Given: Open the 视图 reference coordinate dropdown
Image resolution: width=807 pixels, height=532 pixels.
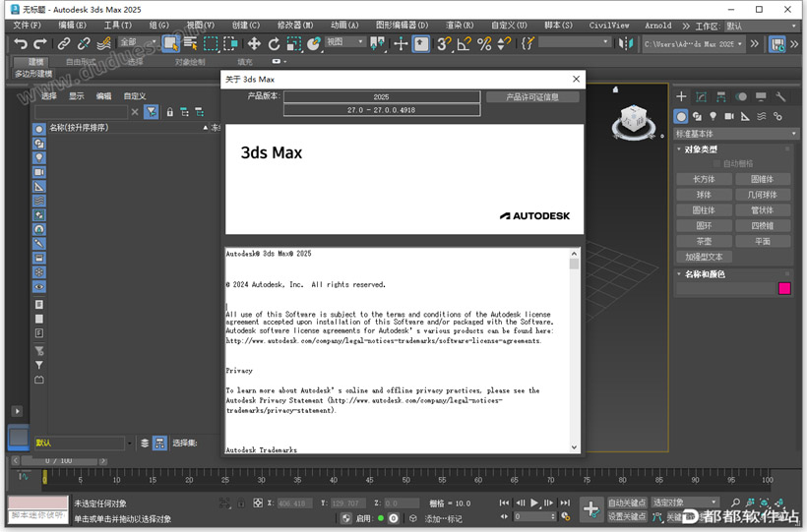Looking at the screenshot, I should point(344,41).
